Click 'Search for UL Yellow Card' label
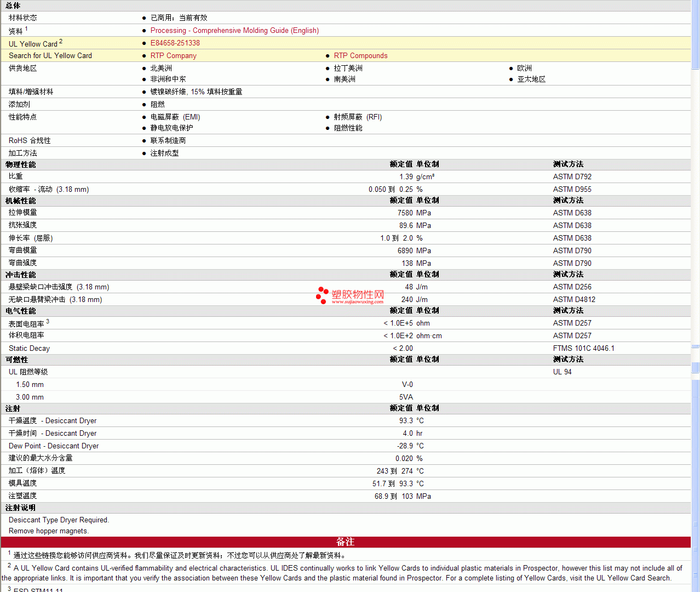This screenshot has height=592, width=700. tap(50, 56)
